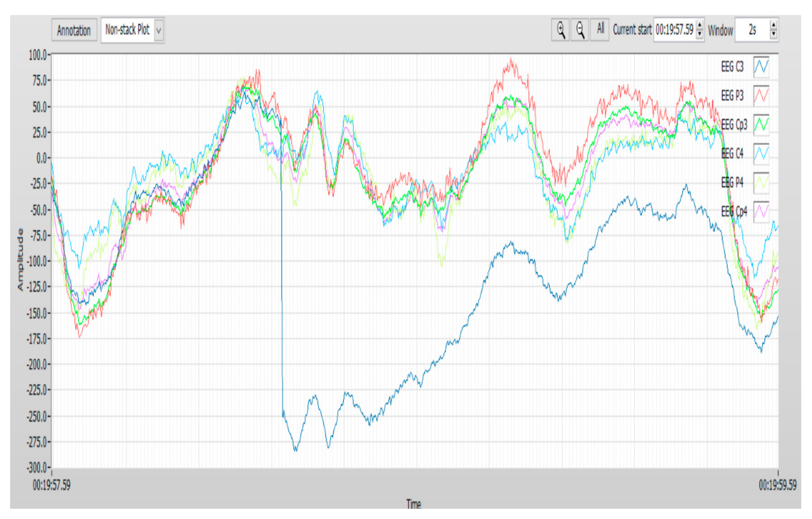
Task: Click the Non-stack Plot combo box text
Action: click(127, 30)
